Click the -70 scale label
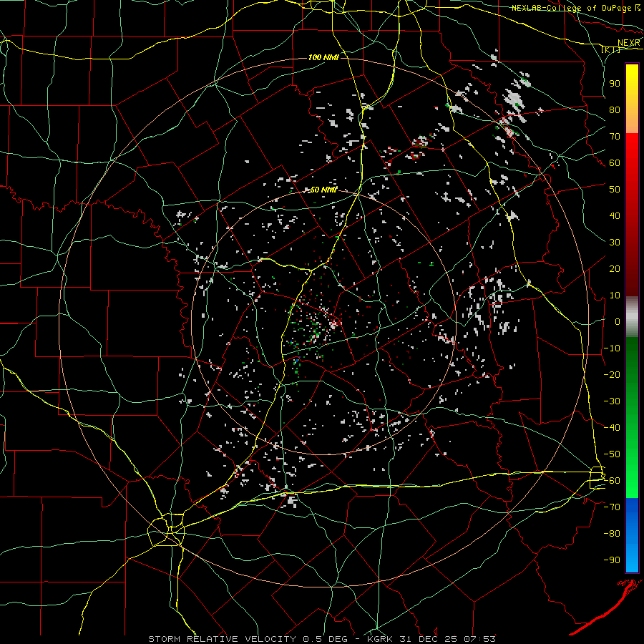 click(x=612, y=507)
